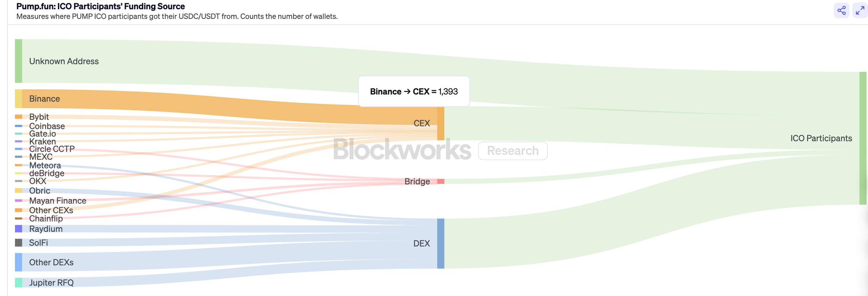Click the share icon button
The width and height of the screenshot is (868, 296).
(841, 10)
